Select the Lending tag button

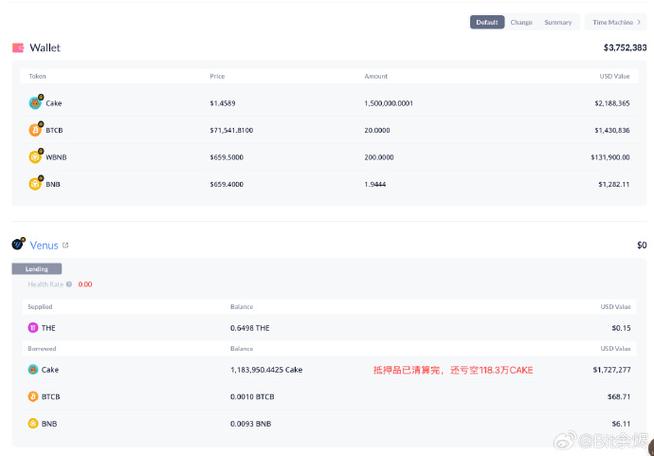[37, 269]
